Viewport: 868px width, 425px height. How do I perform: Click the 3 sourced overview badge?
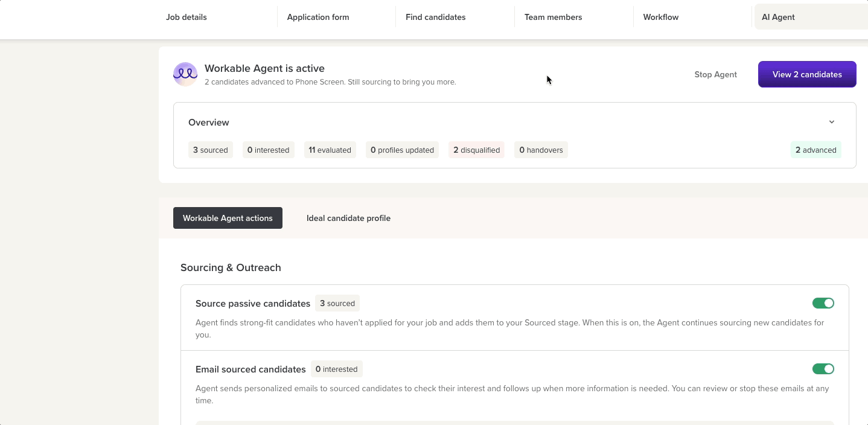210,150
